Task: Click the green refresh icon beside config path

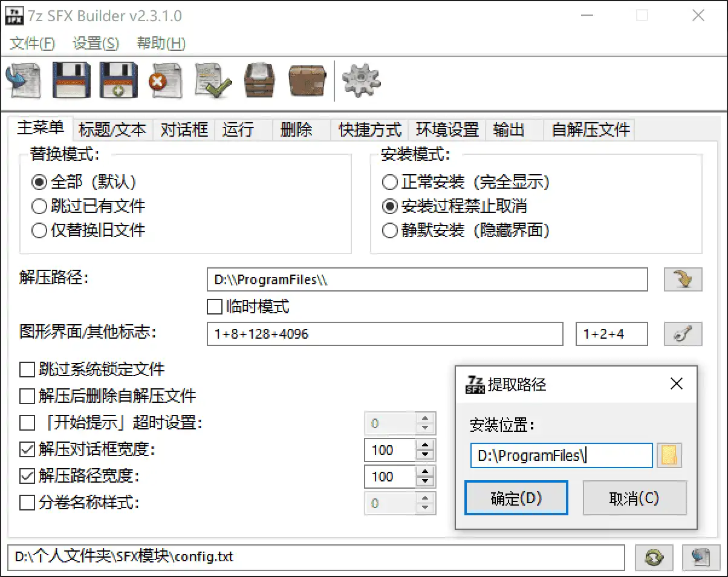Action: coord(652,557)
